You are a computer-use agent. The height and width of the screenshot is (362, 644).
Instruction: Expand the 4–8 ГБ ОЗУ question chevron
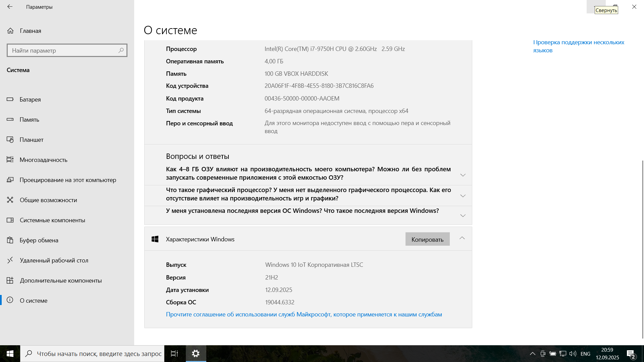(x=463, y=175)
